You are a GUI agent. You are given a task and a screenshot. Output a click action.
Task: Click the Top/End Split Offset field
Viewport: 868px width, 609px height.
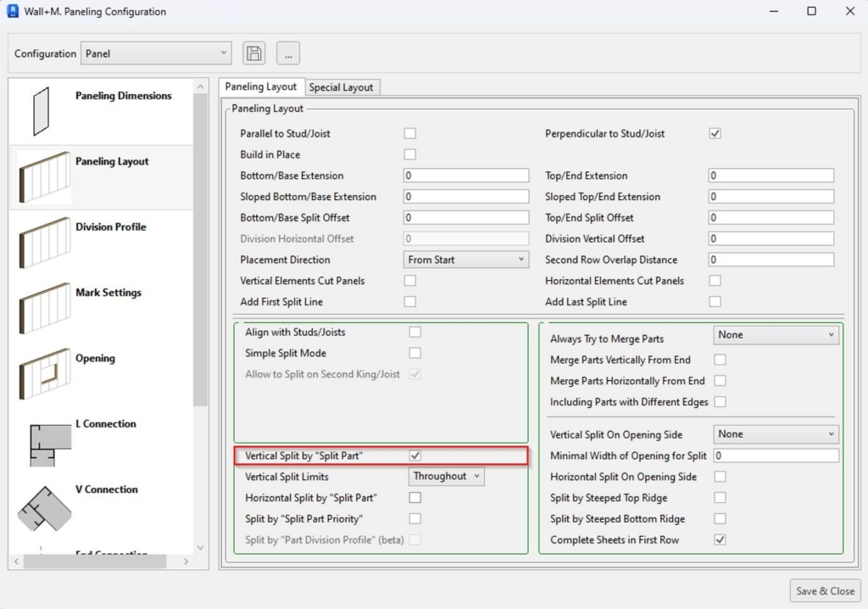point(771,218)
